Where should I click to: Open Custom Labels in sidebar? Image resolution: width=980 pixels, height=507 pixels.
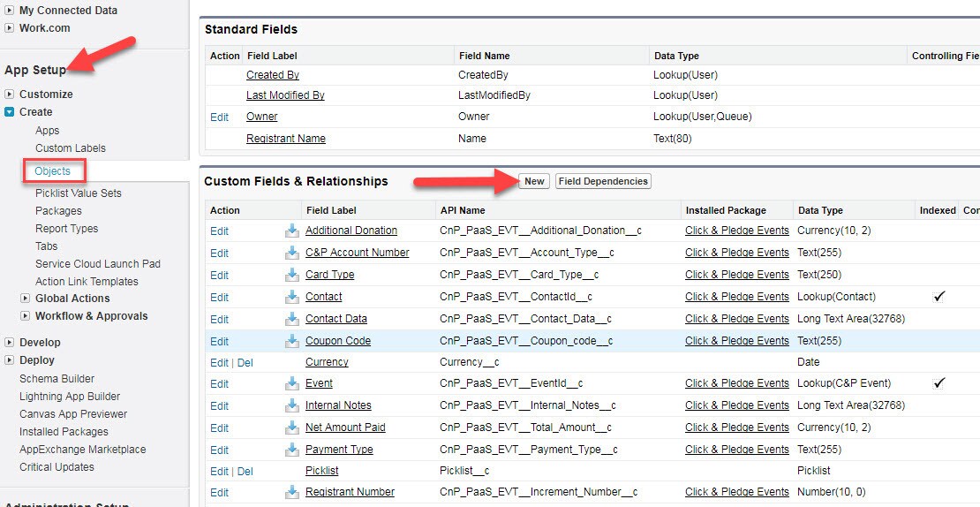[71, 148]
